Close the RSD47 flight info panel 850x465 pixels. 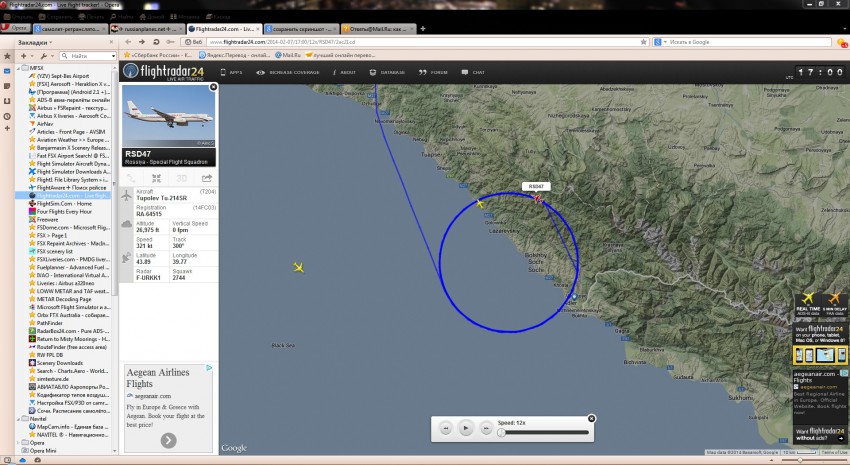213,88
